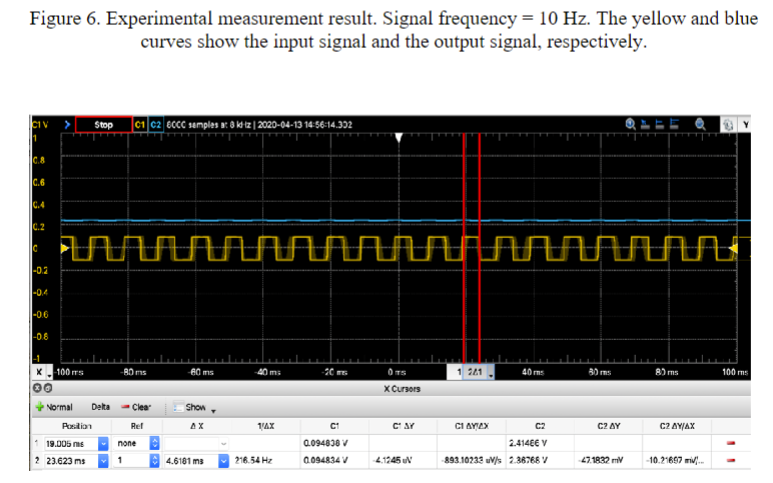Image resolution: width=773 pixels, height=483 pixels.
Task: Click the C2 ΔY column header
Action: (608, 426)
